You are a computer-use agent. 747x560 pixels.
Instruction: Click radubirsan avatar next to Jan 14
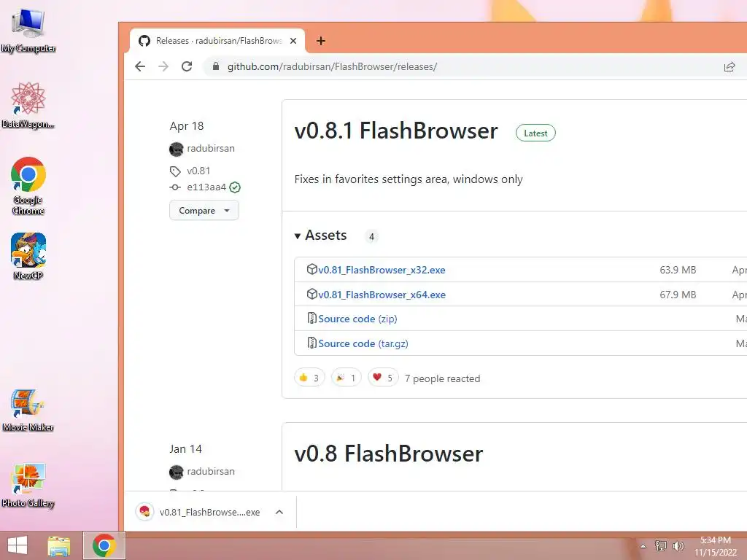pyautogui.click(x=177, y=472)
